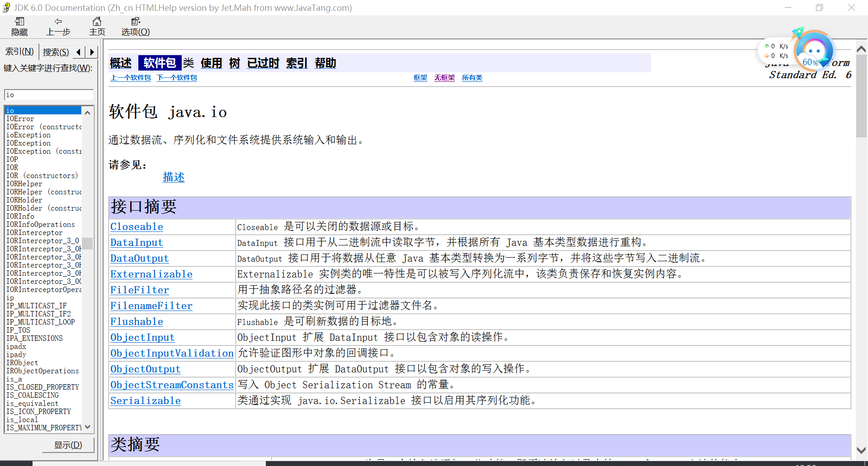Click the floating network speed widget
The width and height of the screenshot is (868, 466).
coord(796,51)
